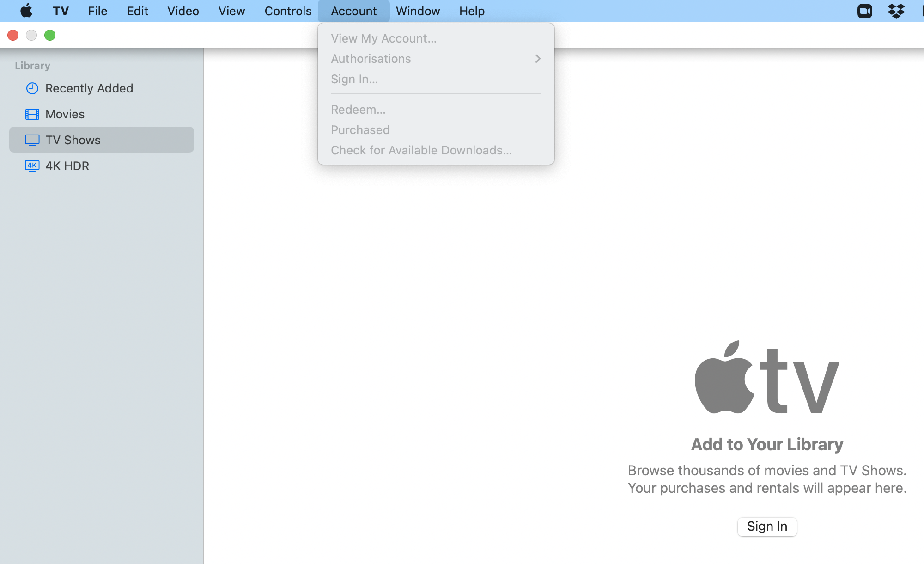This screenshot has width=924, height=564.
Task: Click the green full-screen window button
Action: (50, 35)
